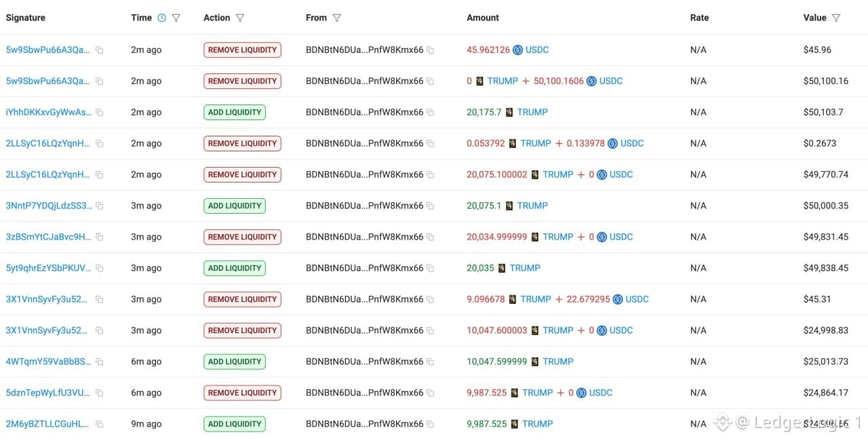The height and width of the screenshot is (439, 868).
Task: Copy From address in the $0.2673 row
Action: pos(431,144)
